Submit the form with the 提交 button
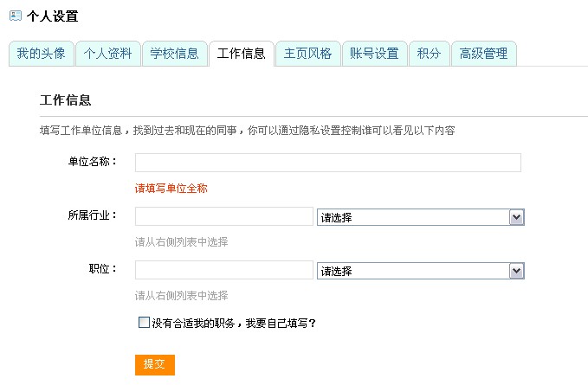The height and width of the screenshot is (385, 588). (x=155, y=365)
